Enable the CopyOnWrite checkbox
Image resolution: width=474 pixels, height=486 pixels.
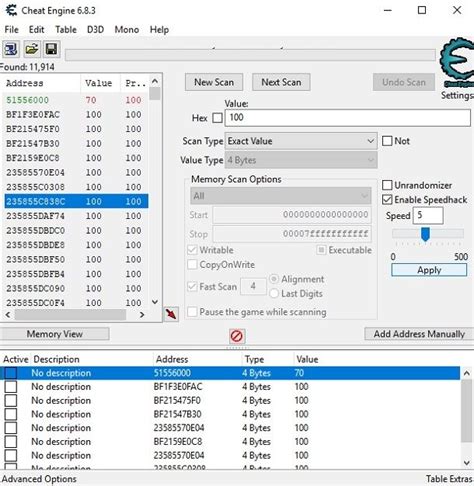tap(192, 265)
